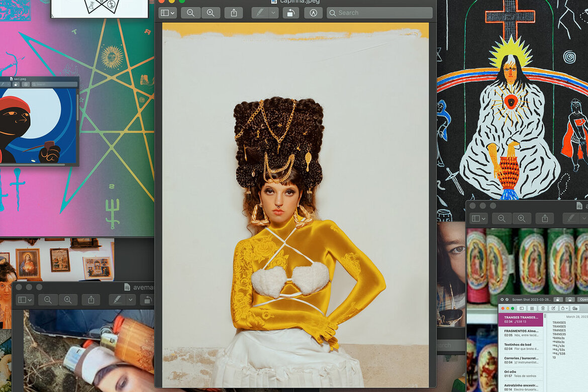Share the capinha.jpeg image

tap(234, 13)
